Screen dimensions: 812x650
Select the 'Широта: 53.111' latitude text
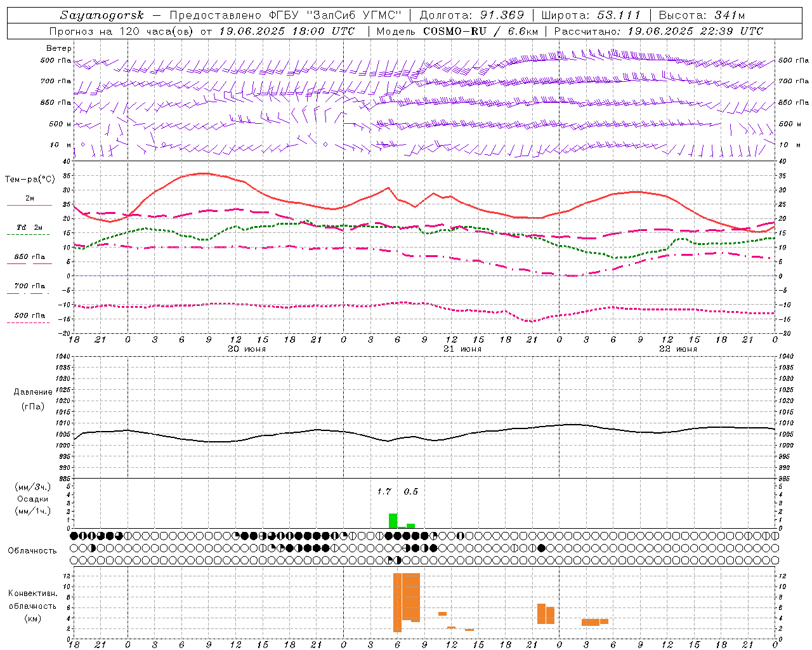591,15
